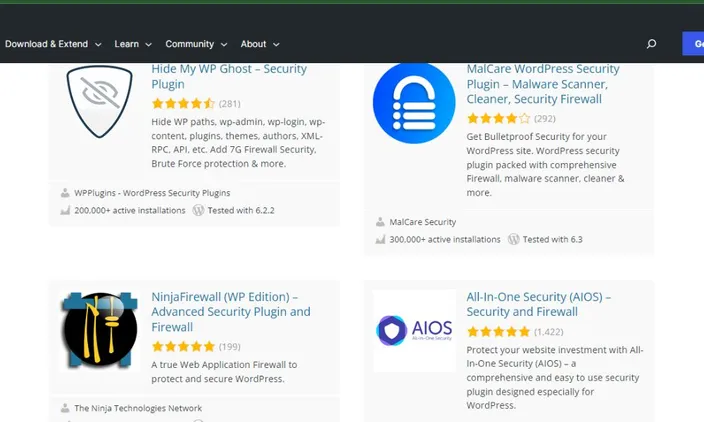Screen dimensions: 704x422
Task: Open the AIOS plugin logo
Action: click(x=414, y=330)
